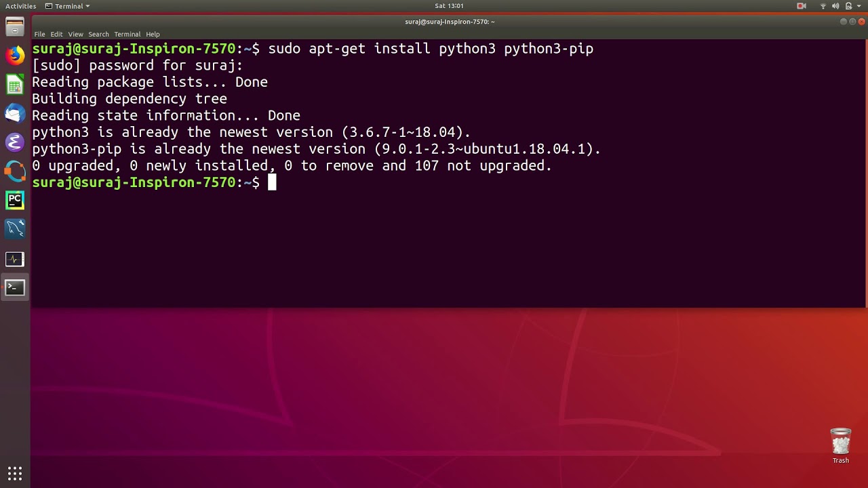Click '[sudo] password for suraj:' line
Viewport: 868px width, 488px height.
tap(137, 66)
